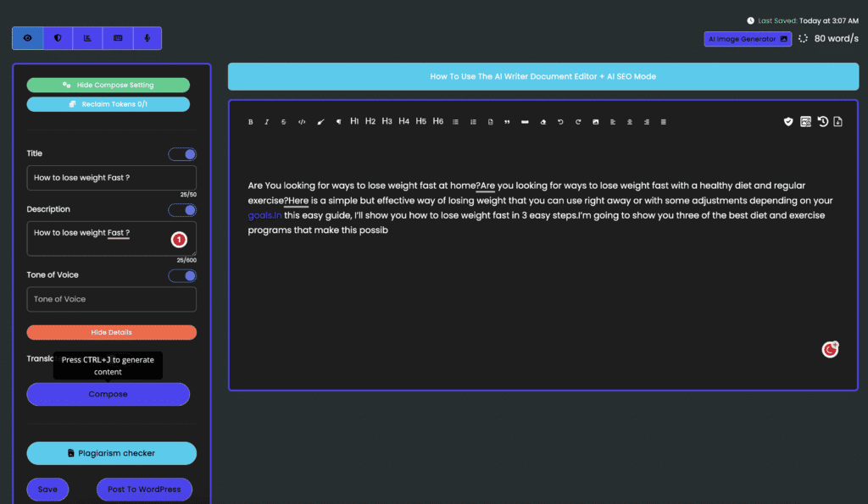Click the undo arrow in editor toolbar

pyautogui.click(x=560, y=122)
